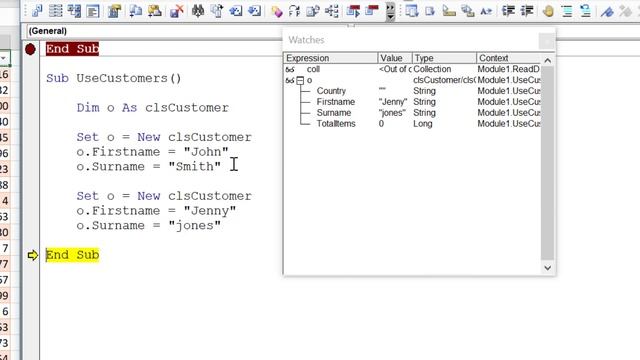Click the Uncomment Block icon
The height and width of the screenshot is (360, 640).
point(585,11)
